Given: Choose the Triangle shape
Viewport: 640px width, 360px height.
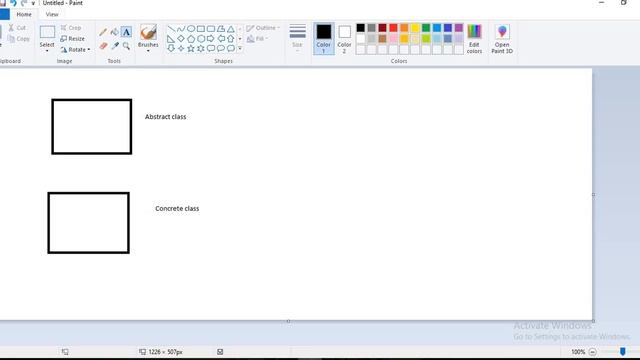Looking at the screenshot, I should coord(231,29).
